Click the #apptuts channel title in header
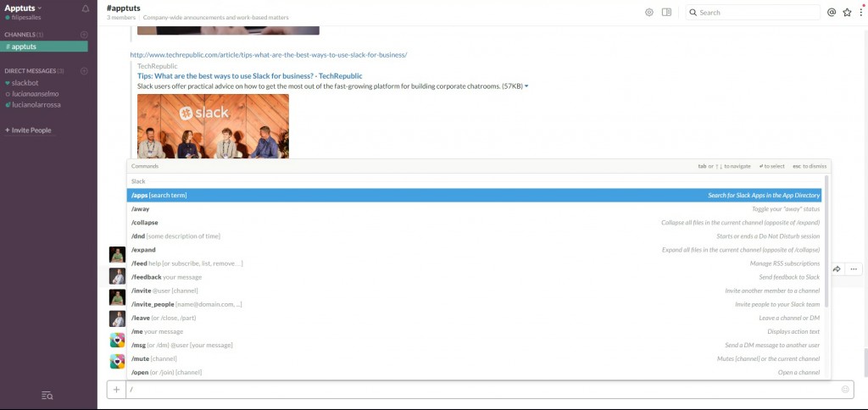868x410 pixels. coord(124,8)
